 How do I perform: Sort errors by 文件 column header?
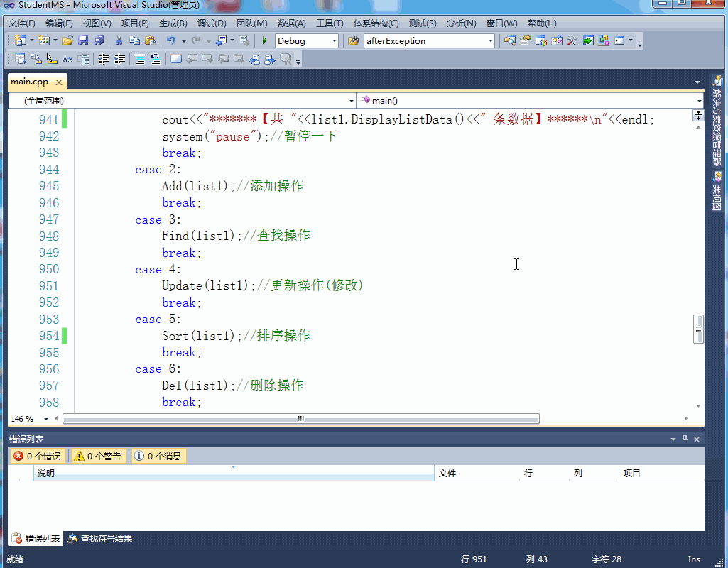click(477, 474)
